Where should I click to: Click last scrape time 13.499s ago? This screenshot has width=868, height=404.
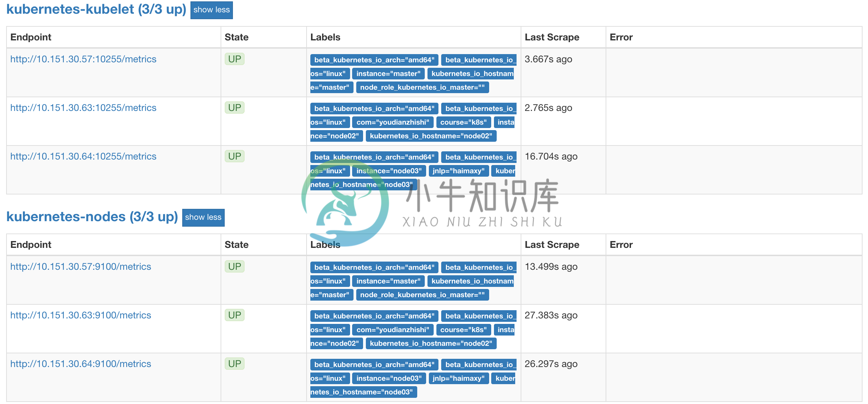tap(551, 267)
